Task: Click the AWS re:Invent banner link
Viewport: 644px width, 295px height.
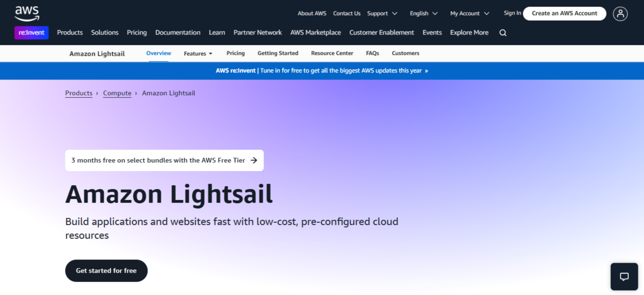Action: tap(322, 71)
